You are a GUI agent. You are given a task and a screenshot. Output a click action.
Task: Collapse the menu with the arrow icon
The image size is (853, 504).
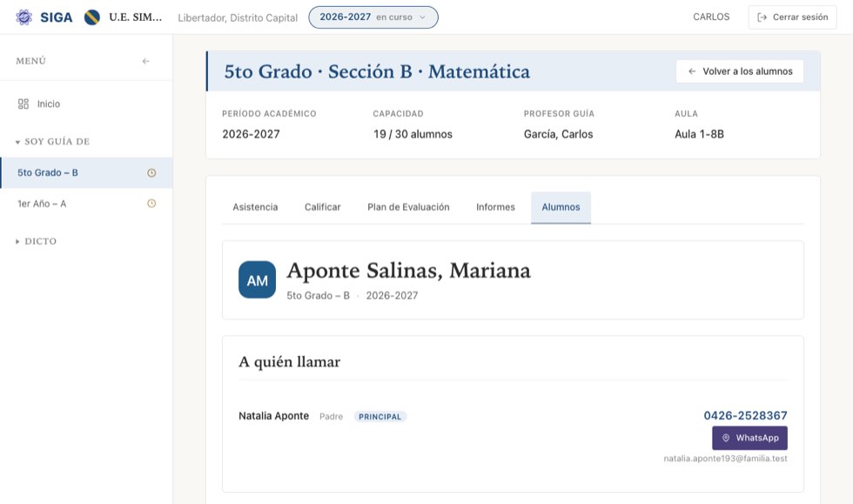point(146,61)
